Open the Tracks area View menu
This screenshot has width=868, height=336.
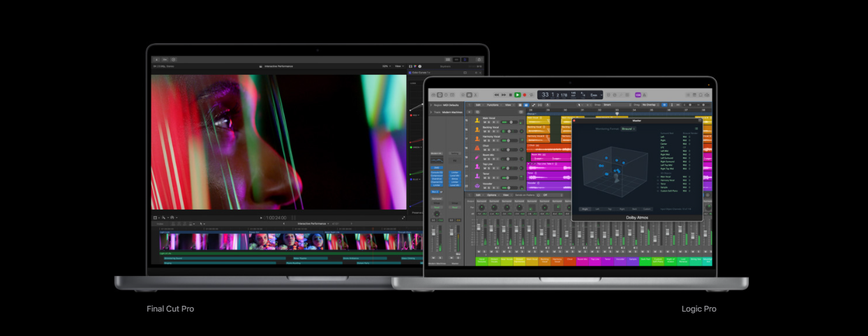(509, 105)
